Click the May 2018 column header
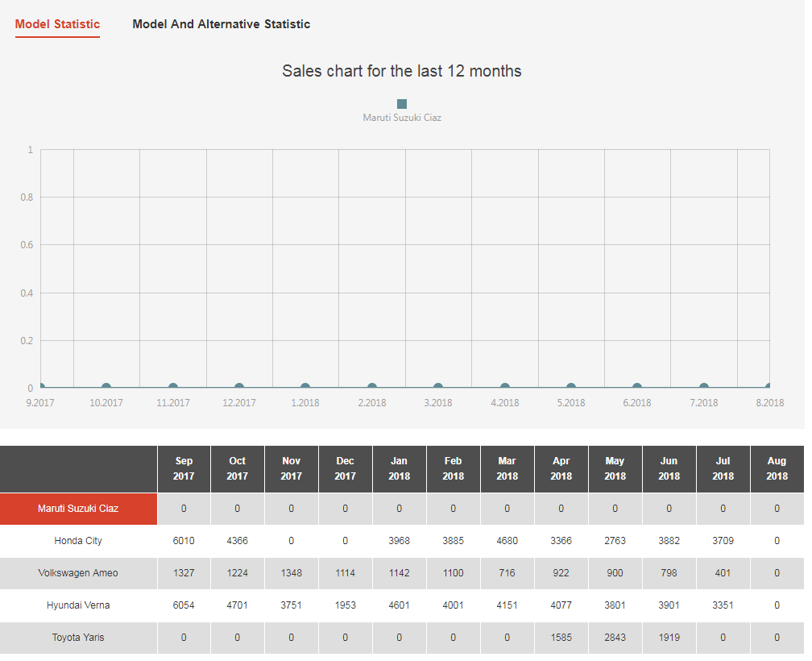This screenshot has height=661, width=812. (615, 469)
